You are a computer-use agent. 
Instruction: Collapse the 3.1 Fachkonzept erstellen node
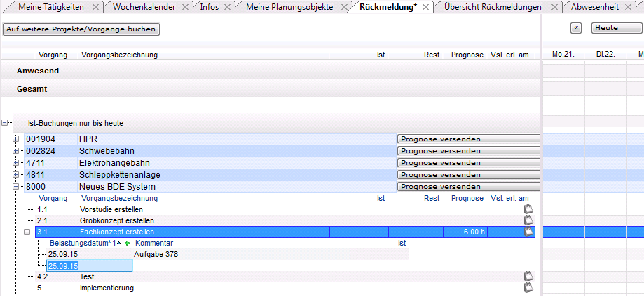click(x=28, y=232)
